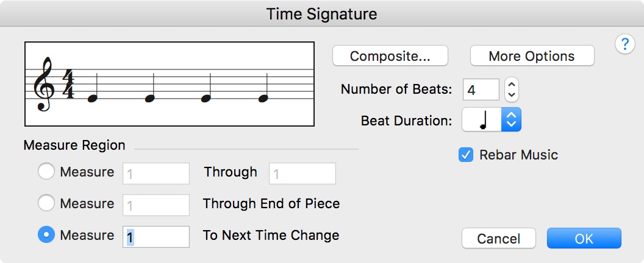Increase Number of Beats with the up stepper
This screenshot has width=644, height=263.
(x=512, y=85)
